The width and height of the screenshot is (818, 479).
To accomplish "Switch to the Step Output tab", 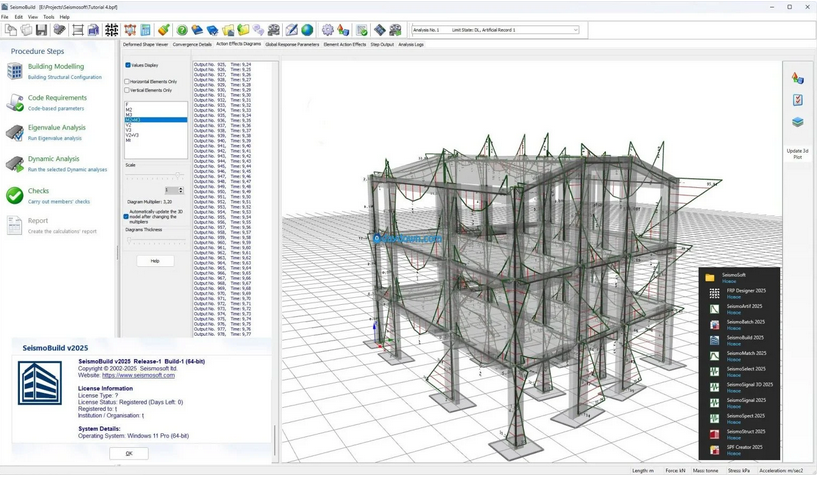I will (382, 44).
